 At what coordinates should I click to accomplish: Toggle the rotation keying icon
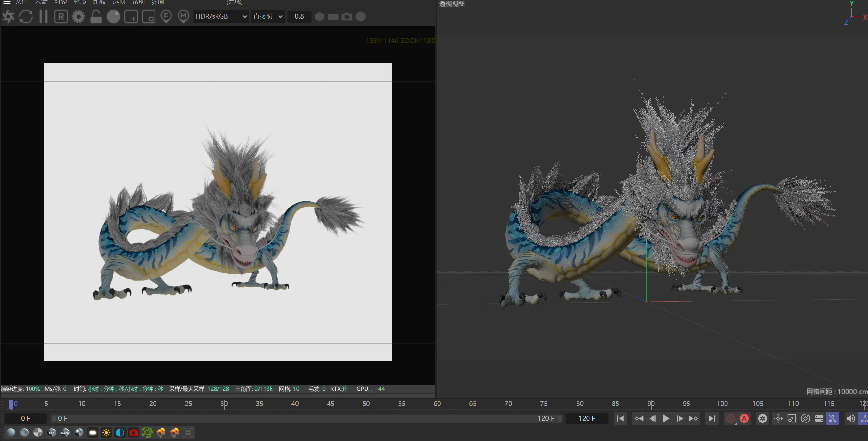pyautogui.click(x=805, y=419)
